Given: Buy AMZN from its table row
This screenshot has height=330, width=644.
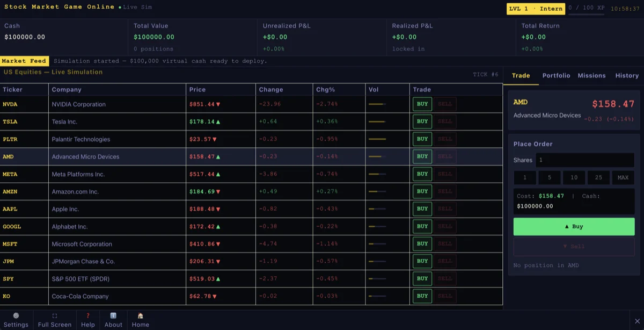Looking at the screenshot, I should 422,191.
